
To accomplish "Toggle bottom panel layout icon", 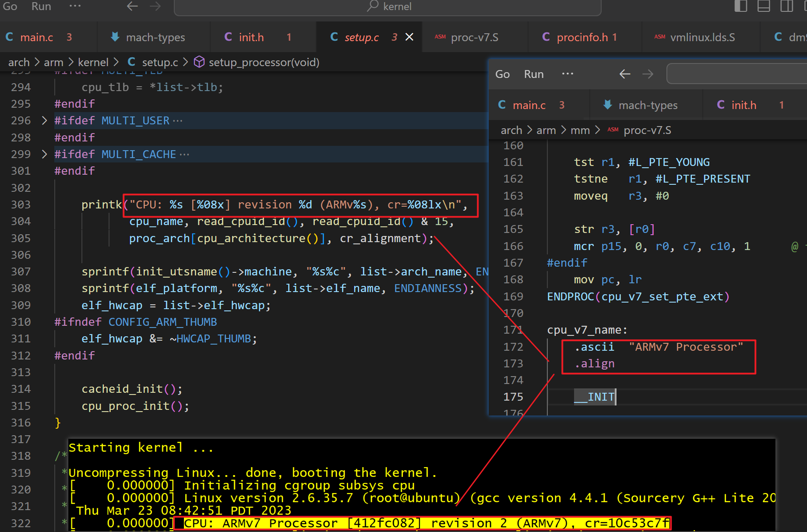I will 764,6.
